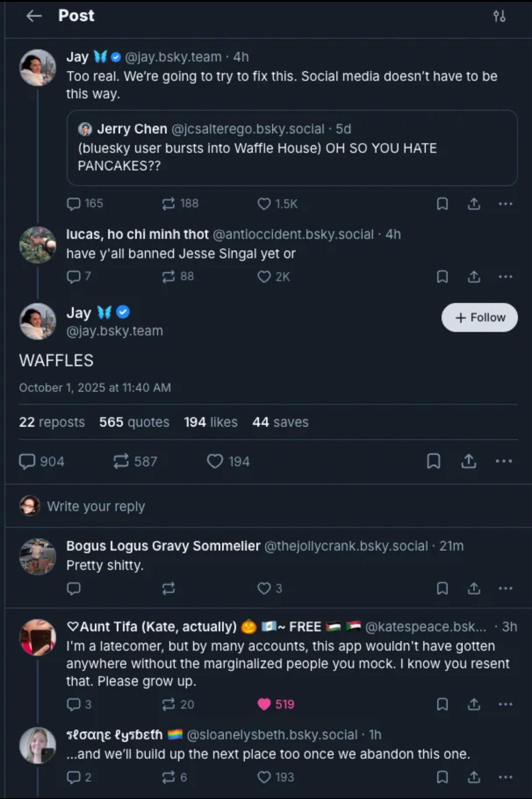
Task: Share the WAFFLES post
Action: click(x=468, y=461)
